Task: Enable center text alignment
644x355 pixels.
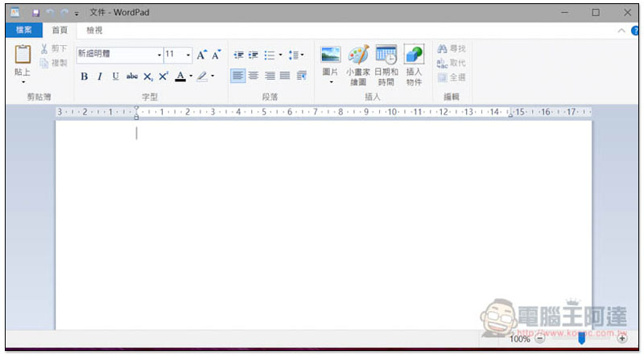Action: click(x=254, y=76)
